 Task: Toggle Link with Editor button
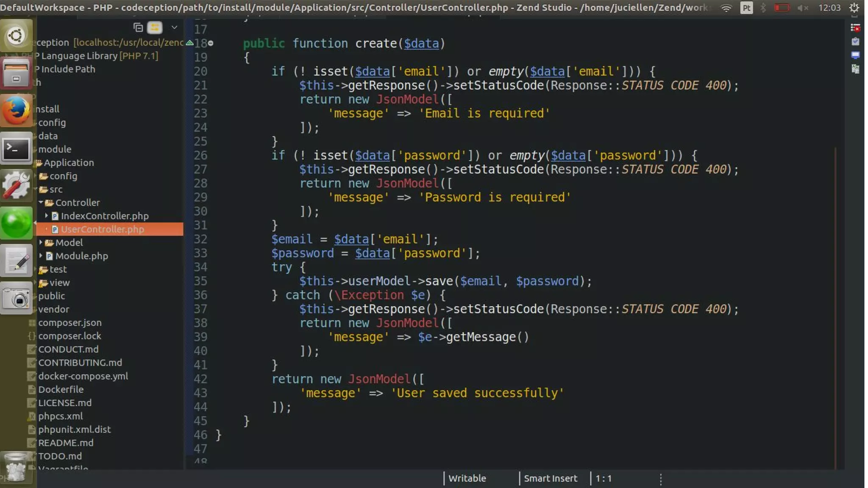point(155,28)
